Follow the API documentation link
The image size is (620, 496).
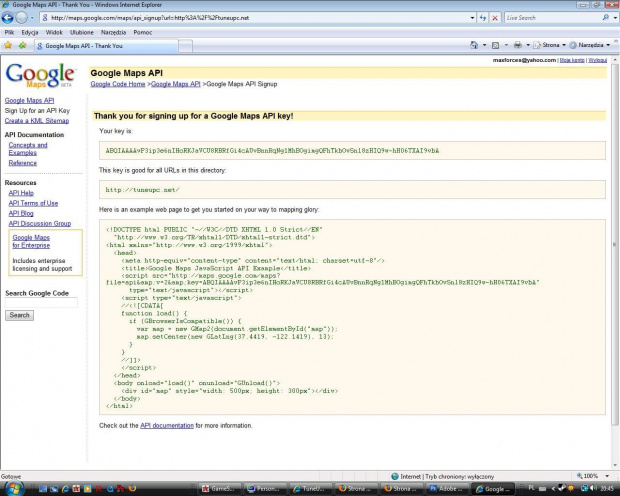click(x=166, y=425)
